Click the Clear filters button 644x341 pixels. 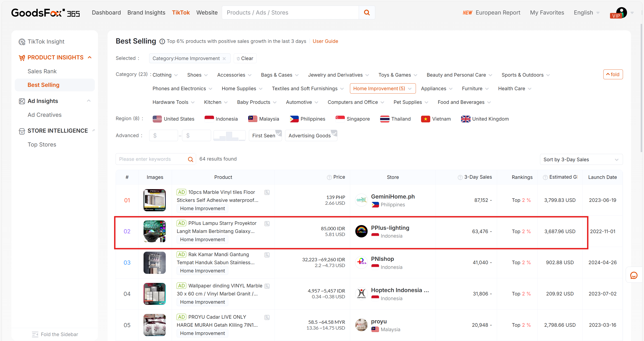point(245,59)
